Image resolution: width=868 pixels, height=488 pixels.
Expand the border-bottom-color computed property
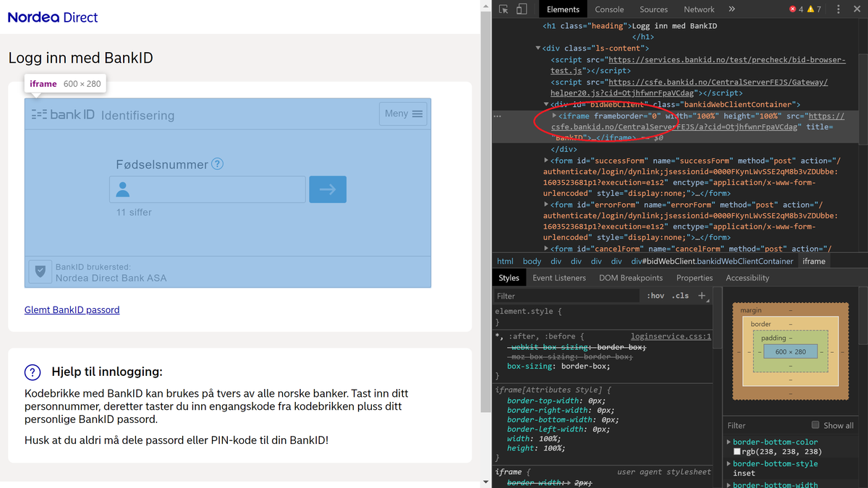[x=728, y=442]
